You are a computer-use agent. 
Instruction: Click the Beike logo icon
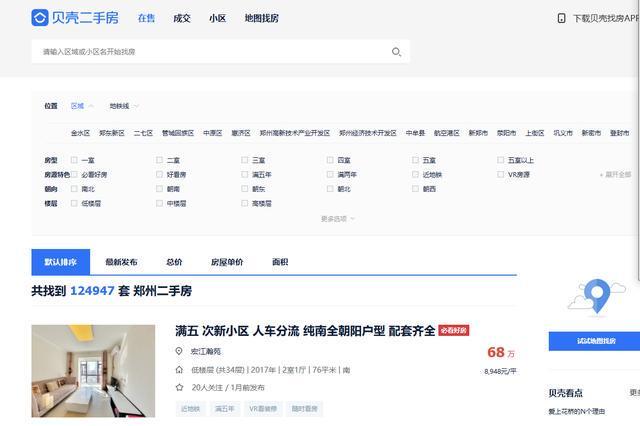(x=40, y=18)
